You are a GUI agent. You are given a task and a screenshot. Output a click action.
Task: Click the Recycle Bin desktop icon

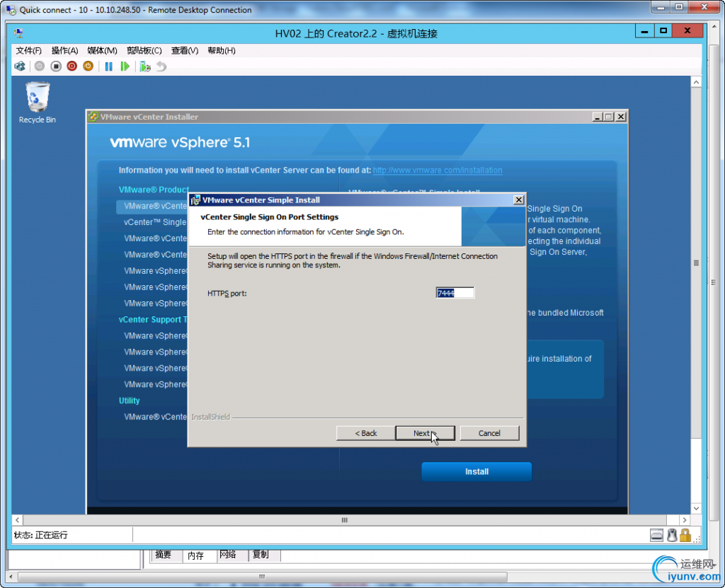tap(37, 103)
